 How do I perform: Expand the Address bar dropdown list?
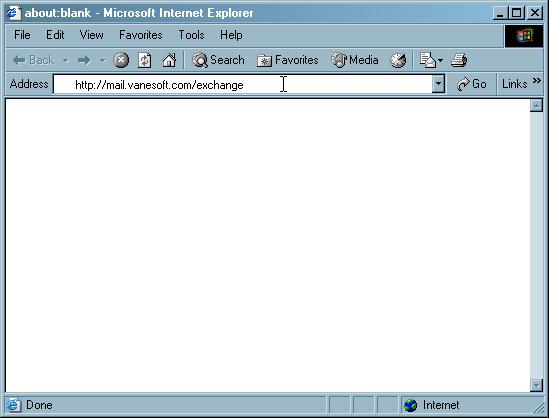pos(438,84)
